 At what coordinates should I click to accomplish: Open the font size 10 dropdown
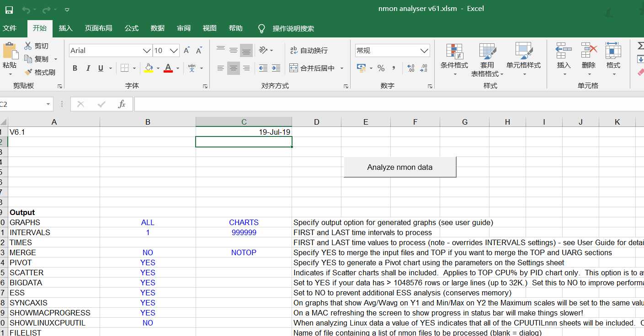point(174,51)
